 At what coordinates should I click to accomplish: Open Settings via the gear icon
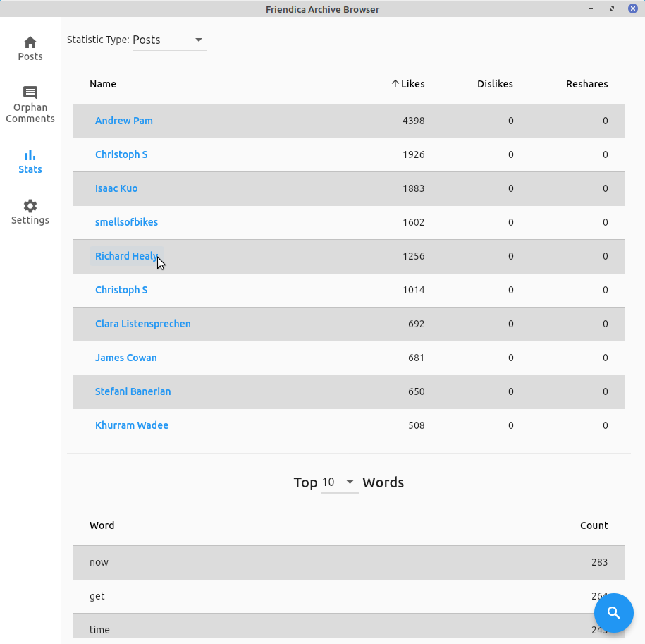point(30,206)
